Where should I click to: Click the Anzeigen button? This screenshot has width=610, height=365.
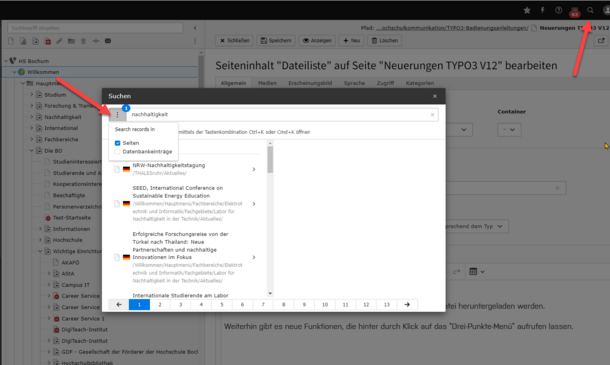pos(317,40)
